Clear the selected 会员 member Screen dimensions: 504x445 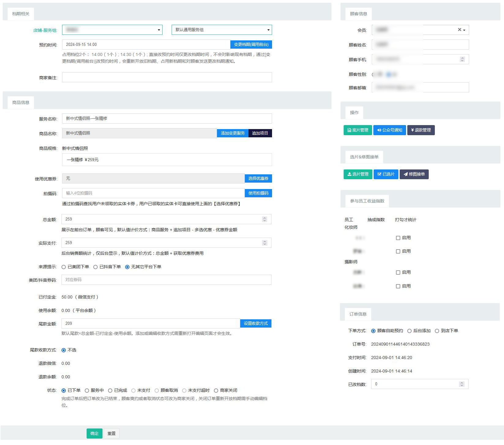[459, 30]
